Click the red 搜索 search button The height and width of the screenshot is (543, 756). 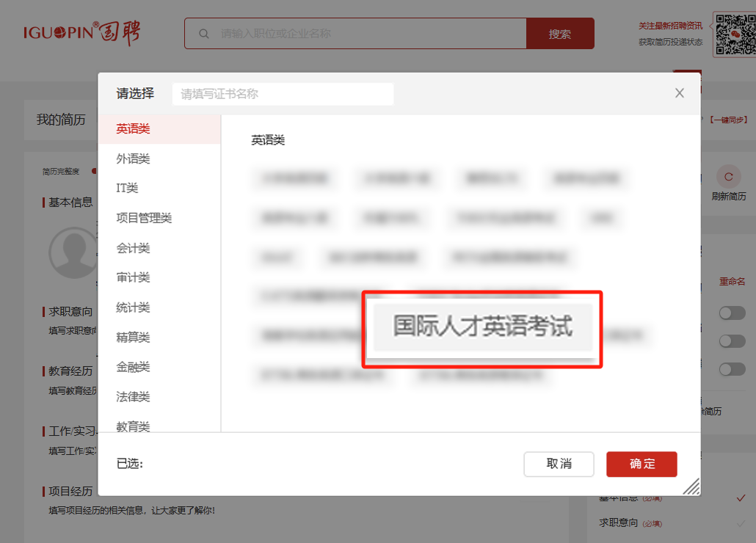(x=560, y=33)
